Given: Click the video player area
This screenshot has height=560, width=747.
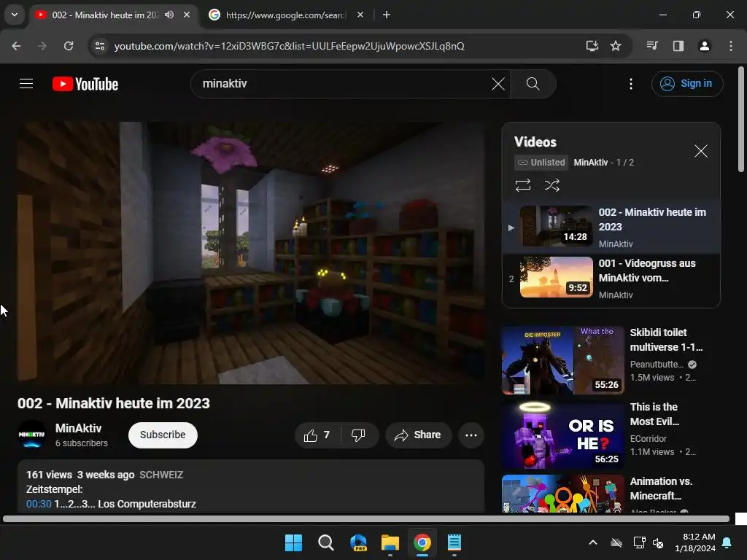Looking at the screenshot, I should click(251, 253).
